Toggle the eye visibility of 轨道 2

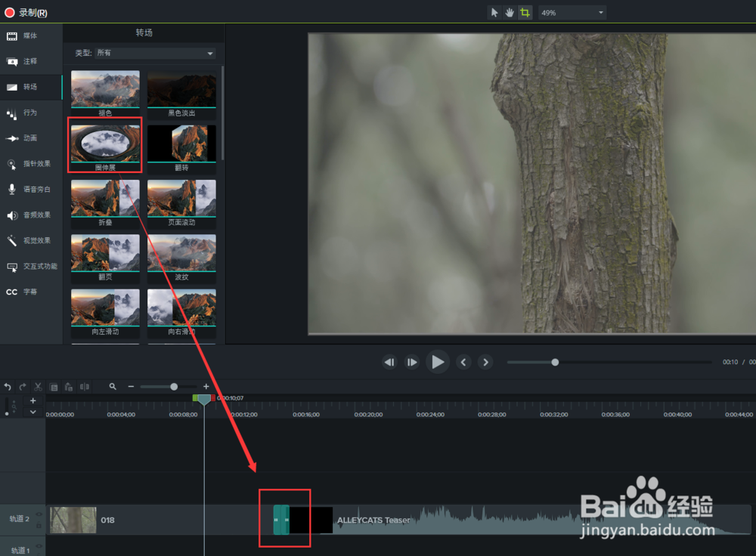(39, 514)
